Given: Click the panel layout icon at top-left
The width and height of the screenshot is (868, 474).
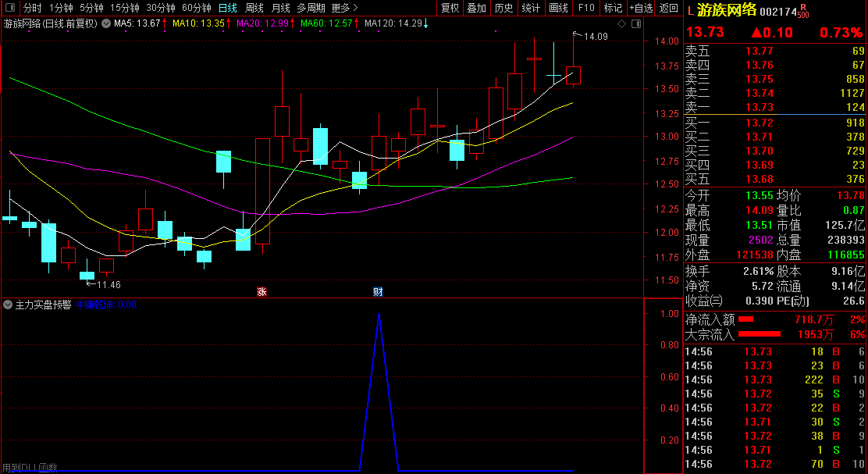Looking at the screenshot, I should pos(9,8).
